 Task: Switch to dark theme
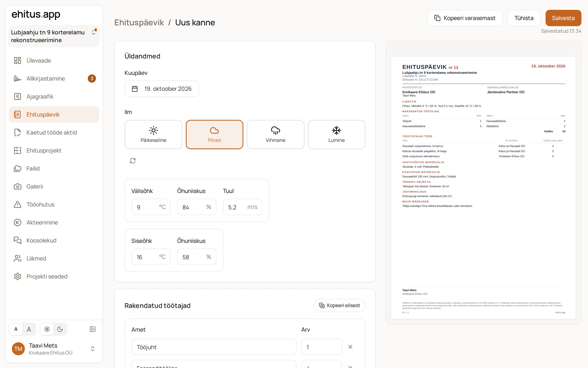60,329
